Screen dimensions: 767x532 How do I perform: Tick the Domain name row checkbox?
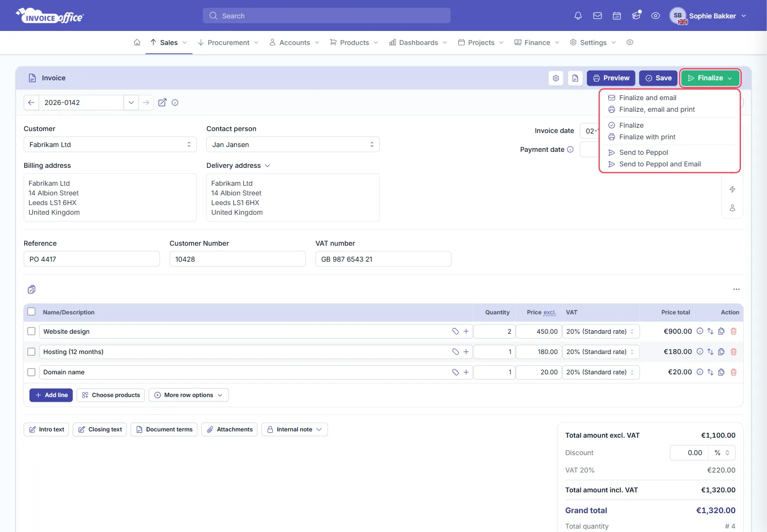tap(31, 372)
